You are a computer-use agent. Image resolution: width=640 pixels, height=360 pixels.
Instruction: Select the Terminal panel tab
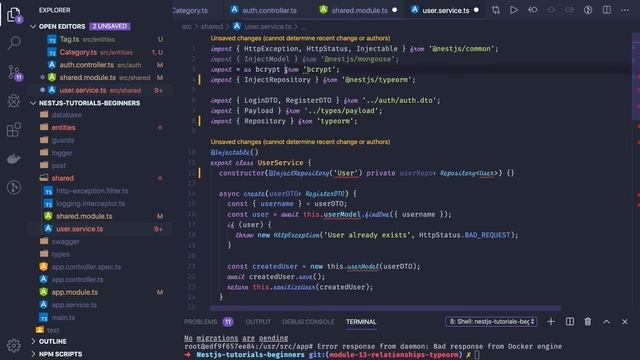tap(361, 322)
